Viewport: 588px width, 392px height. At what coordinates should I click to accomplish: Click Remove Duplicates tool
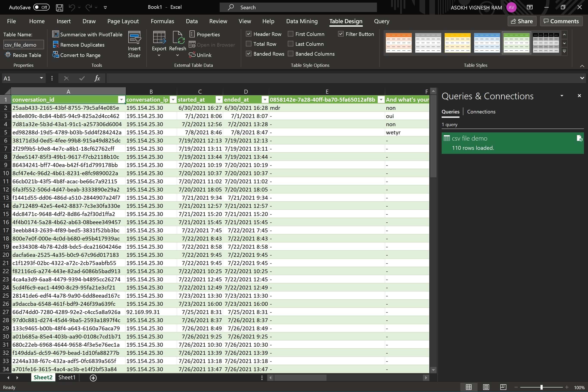pos(78,45)
